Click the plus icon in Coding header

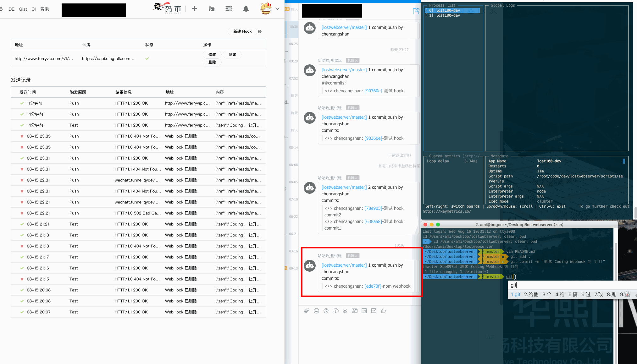coord(194,9)
